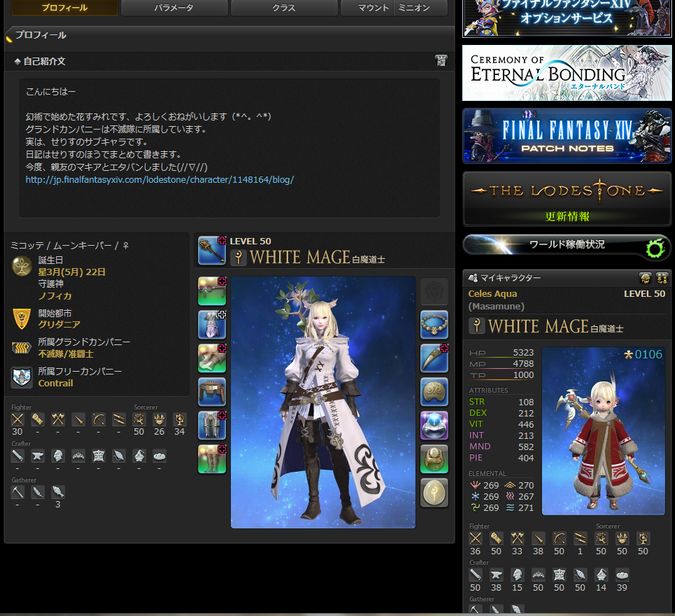Click the empty shield slot
This screenshot has height=616, width=675.
434,291
